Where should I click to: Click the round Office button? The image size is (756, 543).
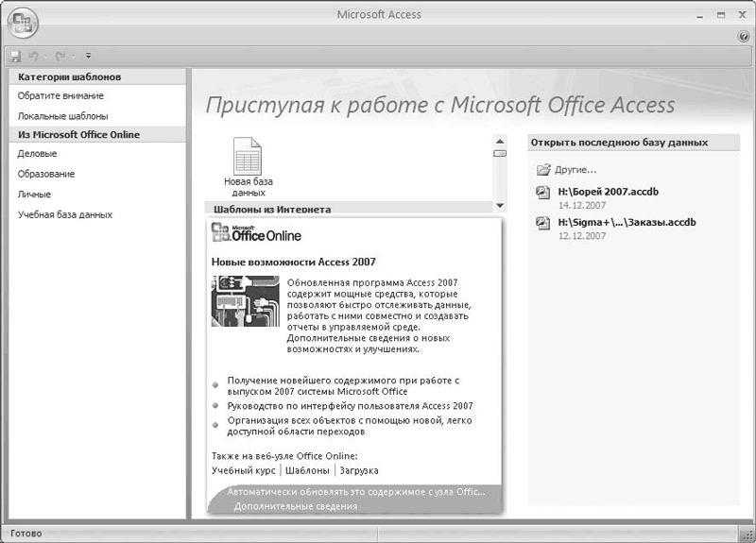coord(22,24)
